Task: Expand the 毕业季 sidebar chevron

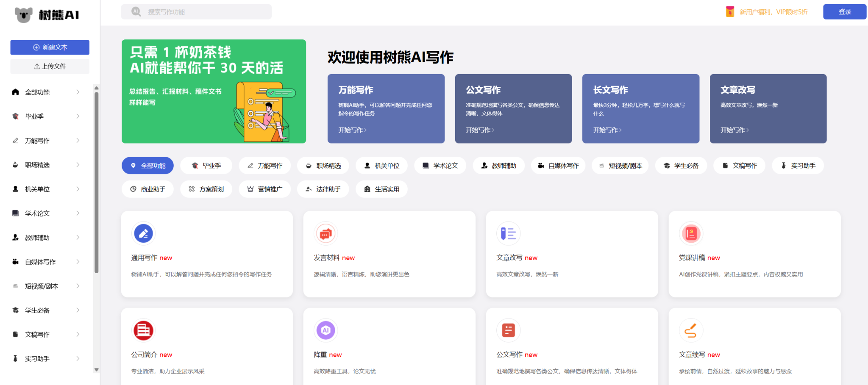Action: point(78,116)
